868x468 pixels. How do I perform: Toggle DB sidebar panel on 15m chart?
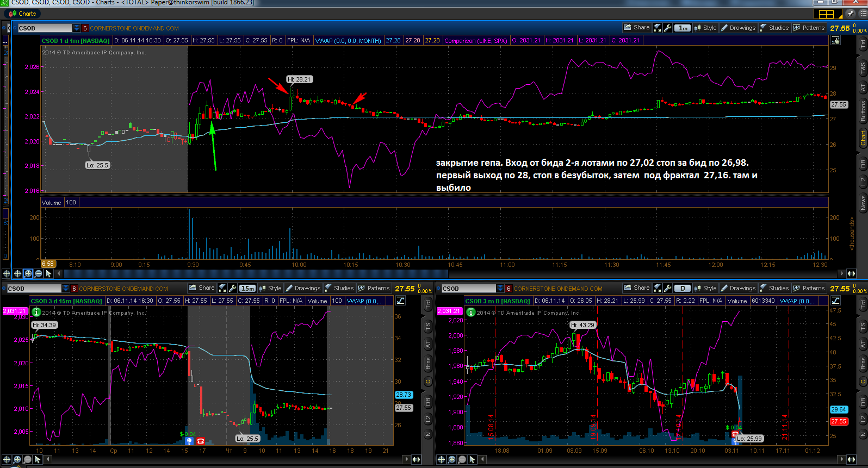428,402
